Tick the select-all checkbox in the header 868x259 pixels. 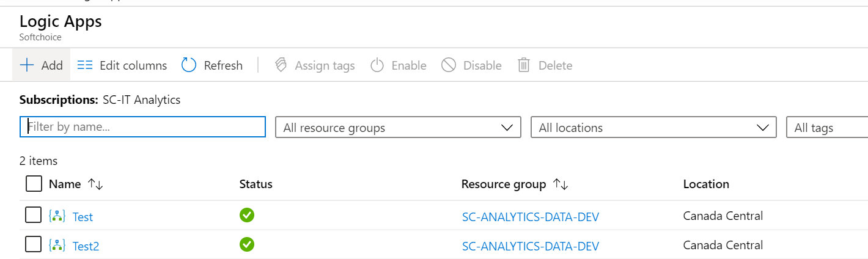tap(34, 184)
